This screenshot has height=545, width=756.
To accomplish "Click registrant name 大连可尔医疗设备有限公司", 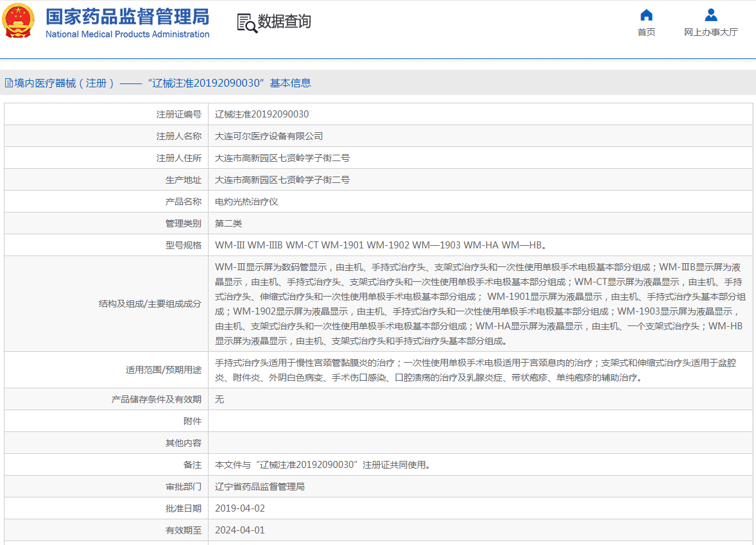I will [x=269, y=136].
